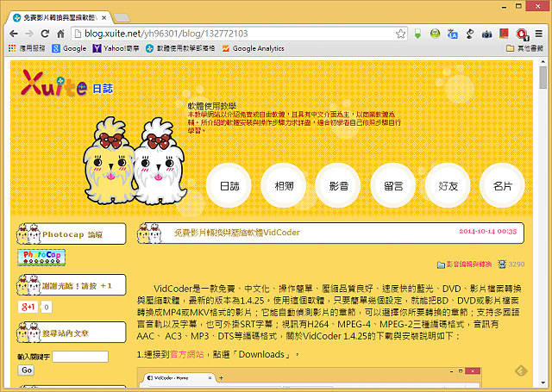Select the active browser tab
This screenshot has width=552, height=392.
tap(58, 17)
